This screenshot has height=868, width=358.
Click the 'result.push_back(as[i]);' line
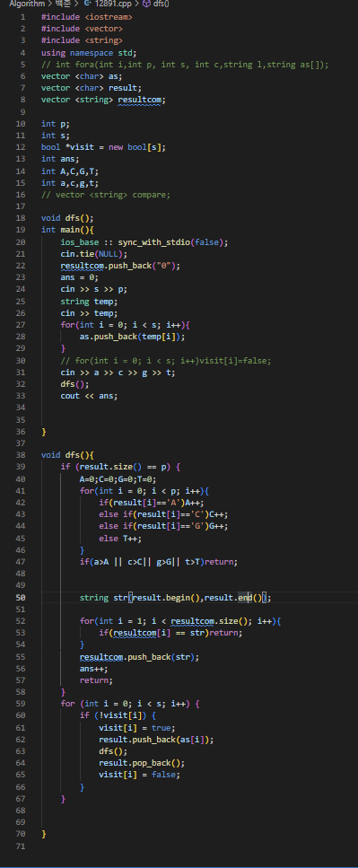click(157, 740)
